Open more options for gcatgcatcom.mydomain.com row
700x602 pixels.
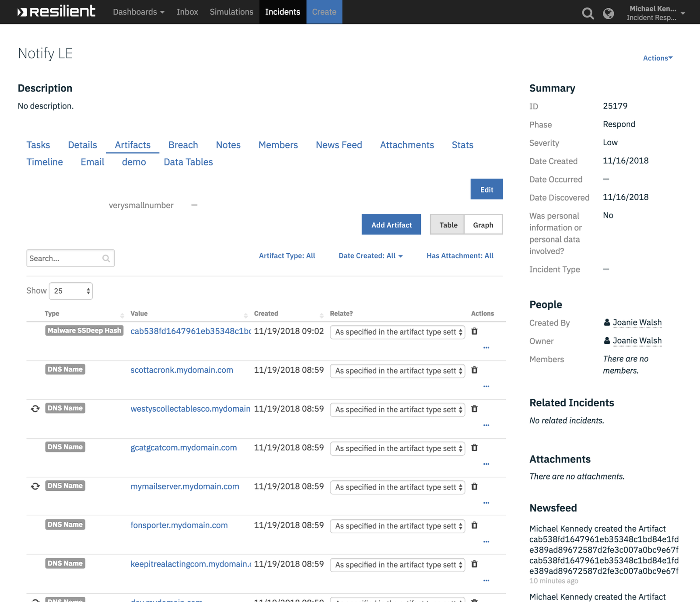pyautogui.click(x=486, y=464)
